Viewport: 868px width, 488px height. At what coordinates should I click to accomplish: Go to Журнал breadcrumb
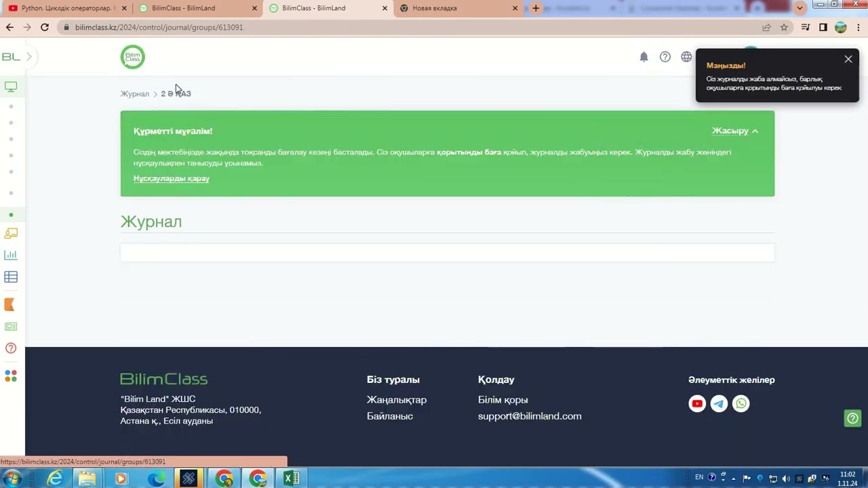[x=135, y=94]
